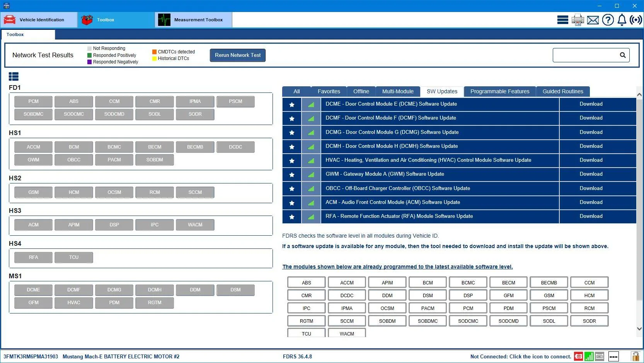Click the wireless broadcast signal icon
644x363 pixels.
[x=636, y=20]
